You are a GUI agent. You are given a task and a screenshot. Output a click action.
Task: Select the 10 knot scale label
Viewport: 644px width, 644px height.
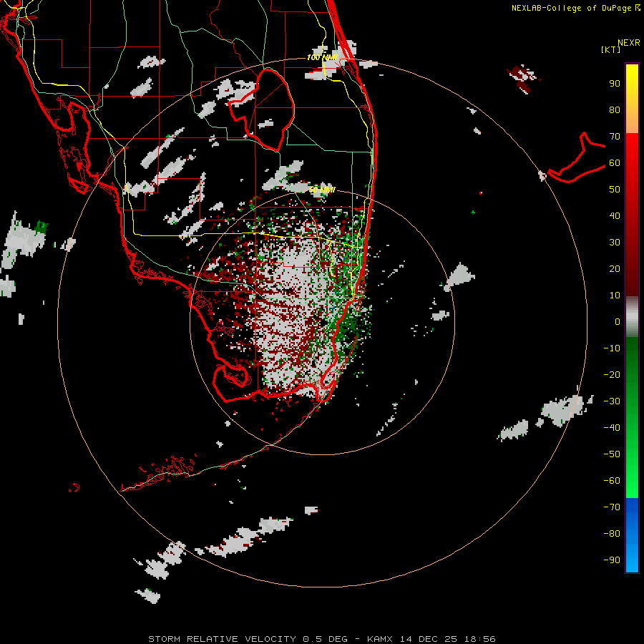click(615, 296)
